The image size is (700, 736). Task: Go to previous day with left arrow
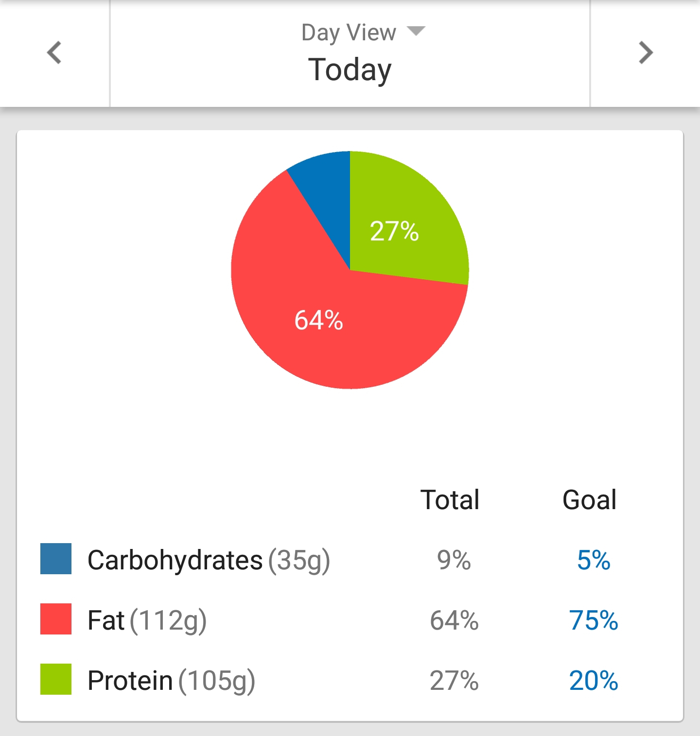pyautogui.click(x=54, y=52)
